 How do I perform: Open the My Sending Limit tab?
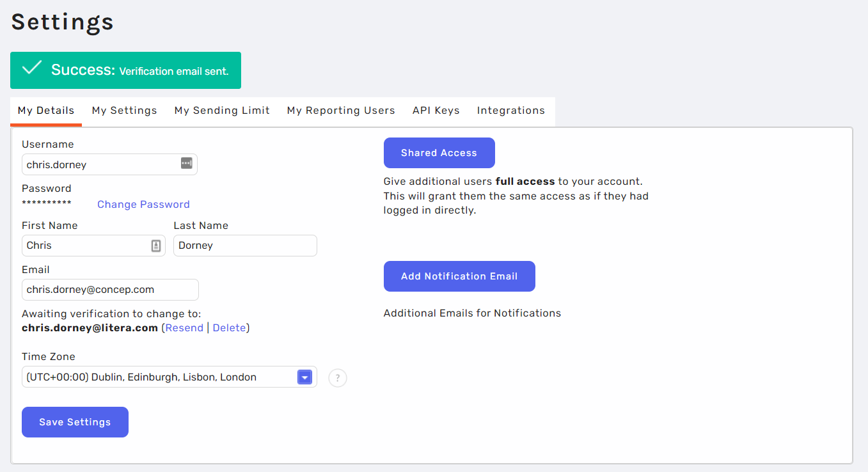pyautogui.click(x=222, y=111)
